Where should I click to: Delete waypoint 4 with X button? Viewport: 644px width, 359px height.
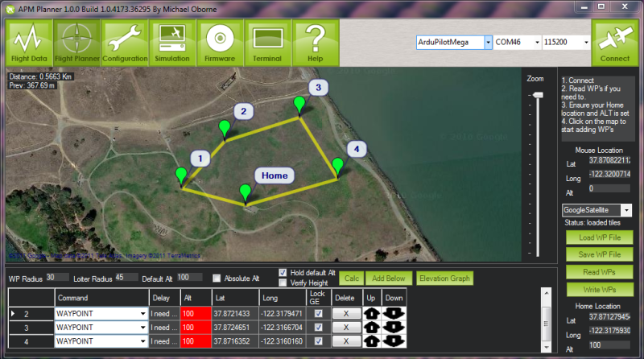(344, 342)
